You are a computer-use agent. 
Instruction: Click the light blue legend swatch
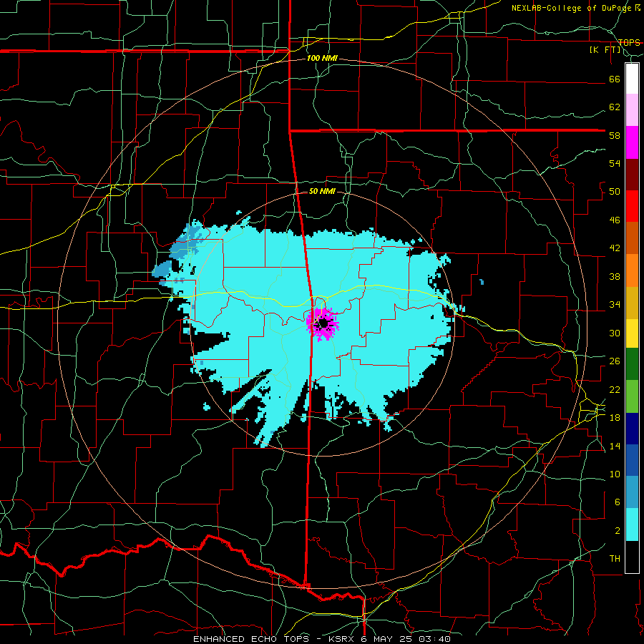point(632,492)
